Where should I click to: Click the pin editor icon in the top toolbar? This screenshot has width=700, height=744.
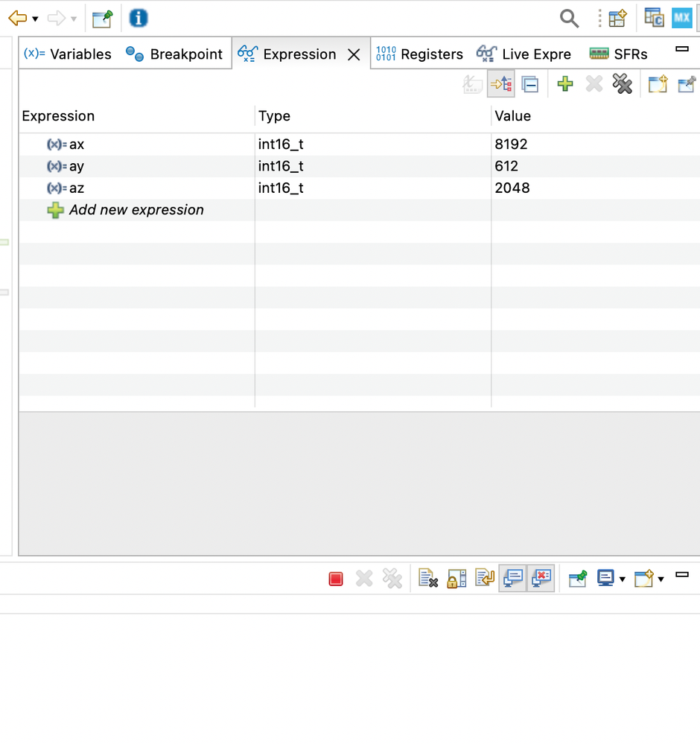point(103,19)
